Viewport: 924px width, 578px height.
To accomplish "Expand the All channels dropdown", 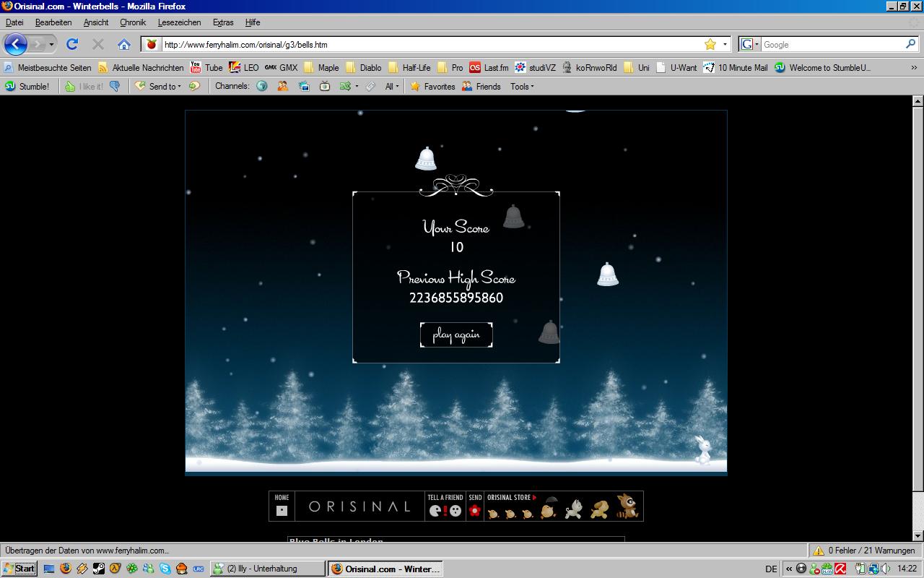I will point(391,87).
